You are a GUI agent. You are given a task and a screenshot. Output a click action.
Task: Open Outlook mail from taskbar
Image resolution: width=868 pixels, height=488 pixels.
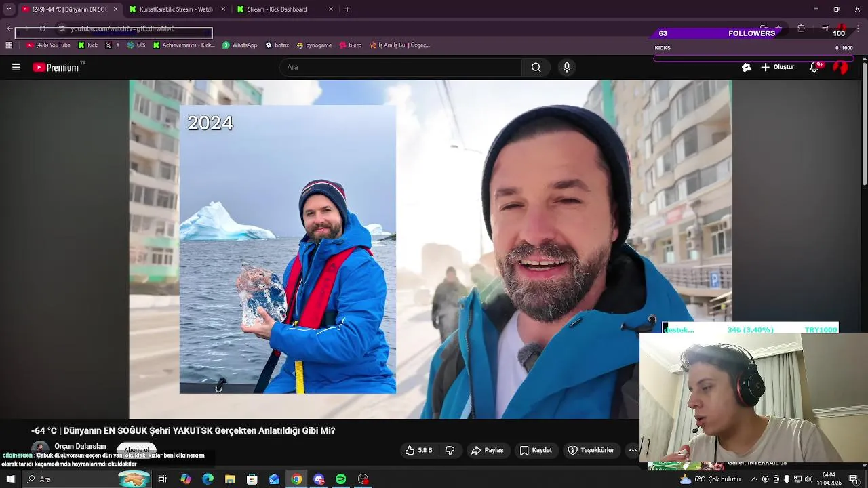pyautogui.click(x=274, y=479)
